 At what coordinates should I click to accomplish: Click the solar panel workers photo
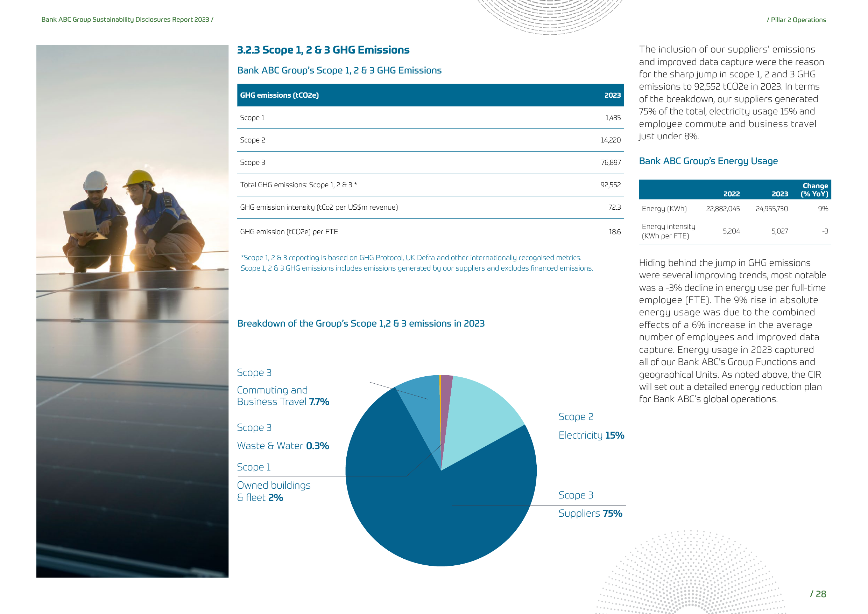click(x=132, y=311)
